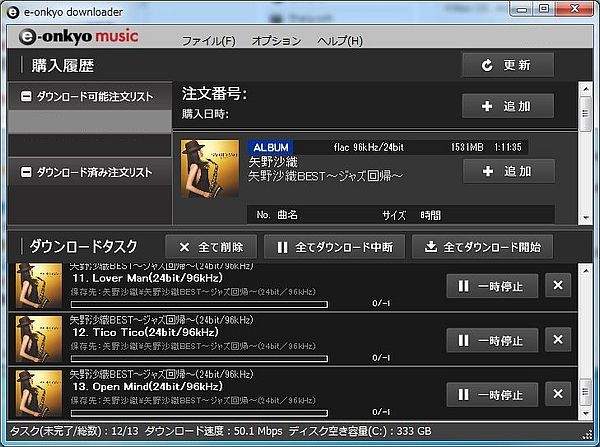Click the window resize grip in status bar
Screen dimensions: 600x447
[x=587, y=435]
